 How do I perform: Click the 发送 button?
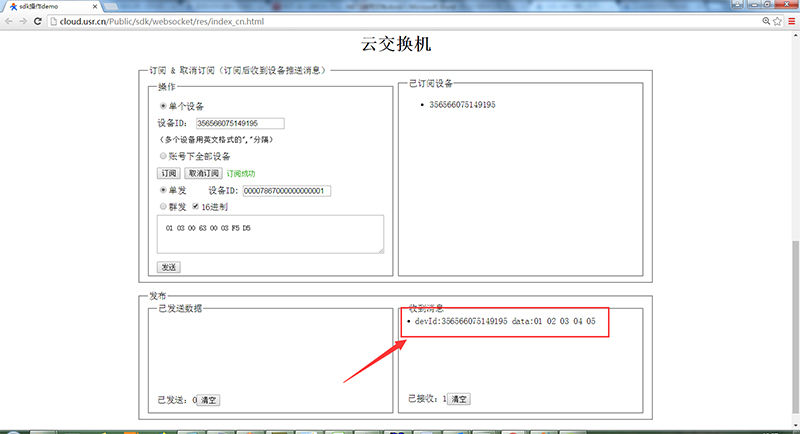point(168,267)
